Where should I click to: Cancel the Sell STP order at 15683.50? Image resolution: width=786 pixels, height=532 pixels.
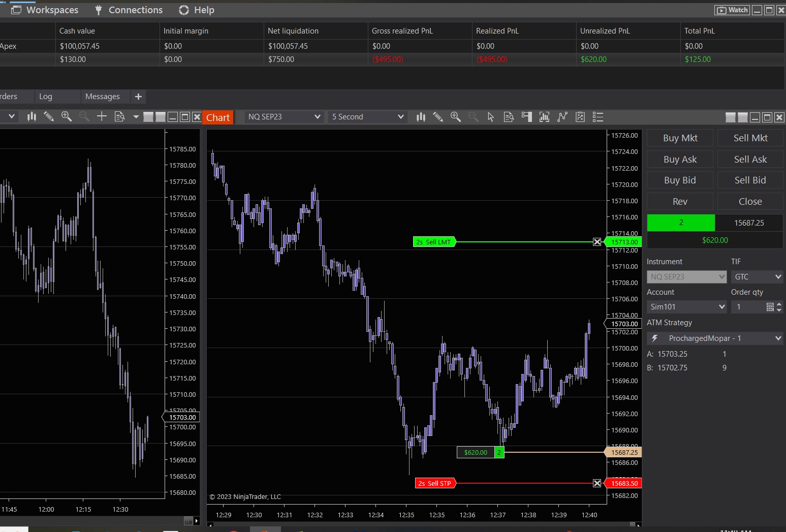click(x=597, y=483)
